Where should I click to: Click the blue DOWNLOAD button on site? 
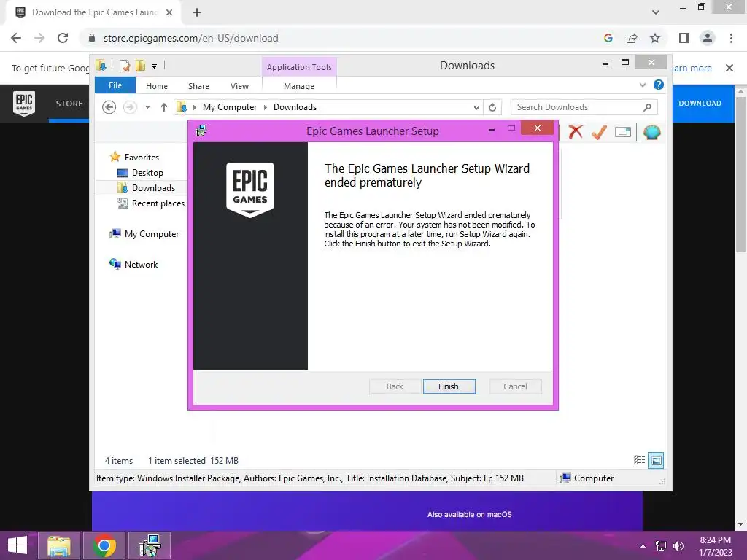(x=700, y=103)
